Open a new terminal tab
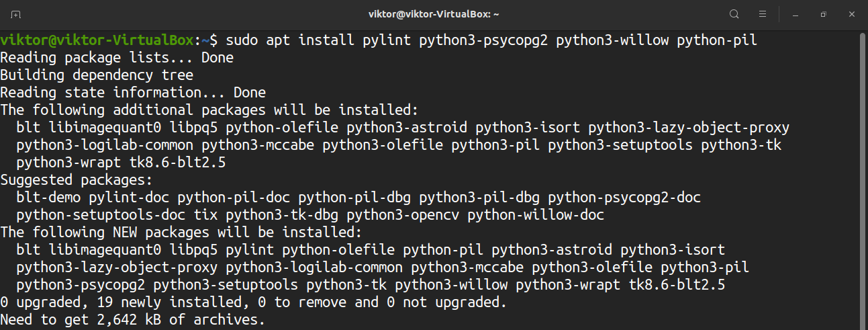This screenshot has width=868, height=330. (16, 14)
